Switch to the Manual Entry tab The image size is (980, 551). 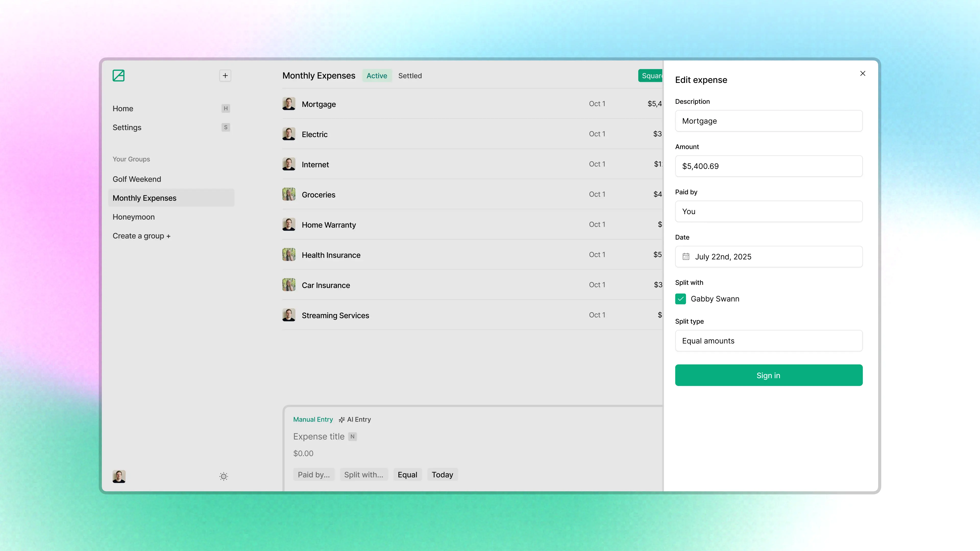pos(313,419)
